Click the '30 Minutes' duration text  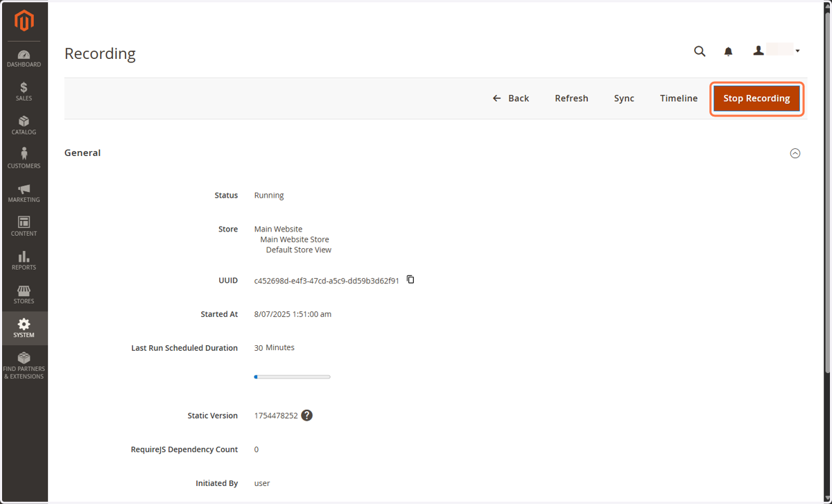pyautogui.click(x=275, y=348)
